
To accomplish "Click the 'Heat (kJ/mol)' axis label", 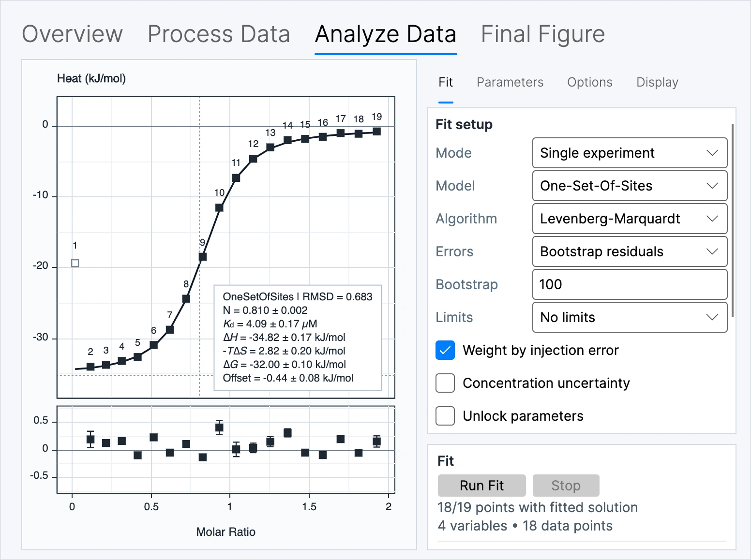I will [91, 78].
